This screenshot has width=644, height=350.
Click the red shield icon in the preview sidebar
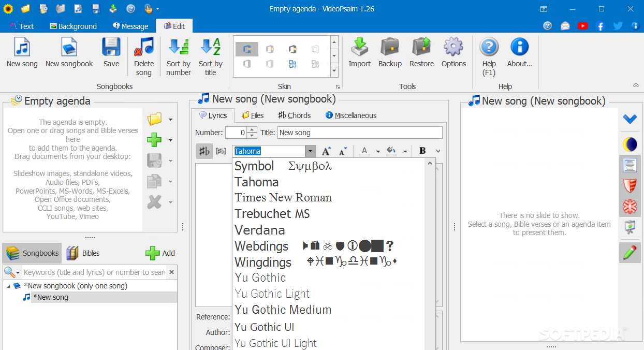tap(630, 186)
